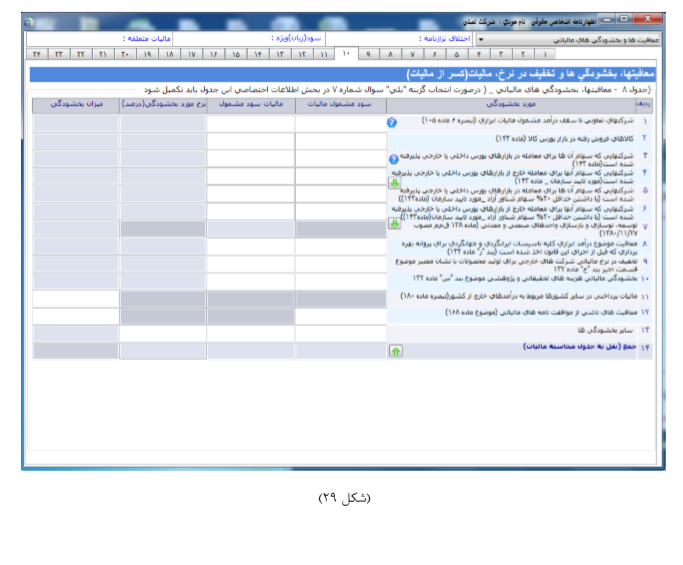
Task: Click the blue help icon in row 3
Action: [x=392, y=159]
